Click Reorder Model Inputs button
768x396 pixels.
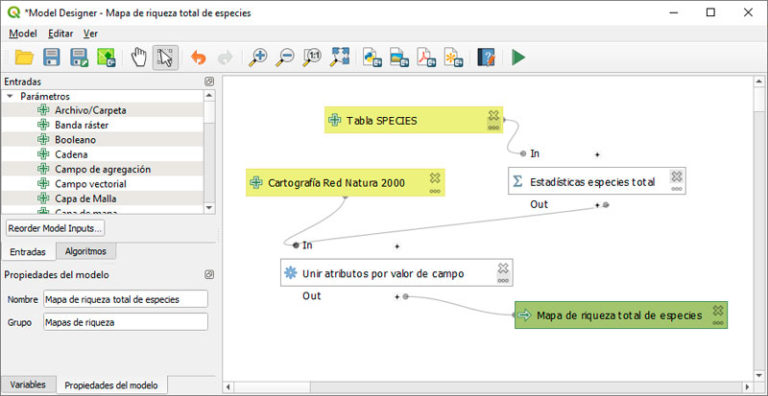click(x=55, y=228)
